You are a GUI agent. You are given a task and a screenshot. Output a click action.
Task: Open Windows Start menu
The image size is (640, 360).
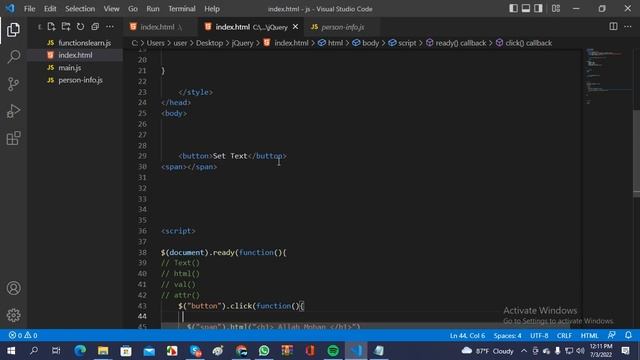click(x=11, y=351)
